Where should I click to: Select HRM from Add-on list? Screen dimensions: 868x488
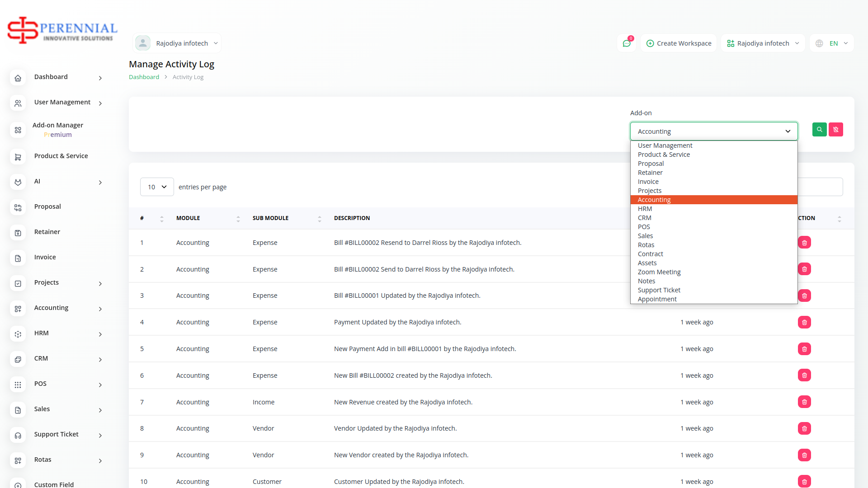(x=645, y=209)
